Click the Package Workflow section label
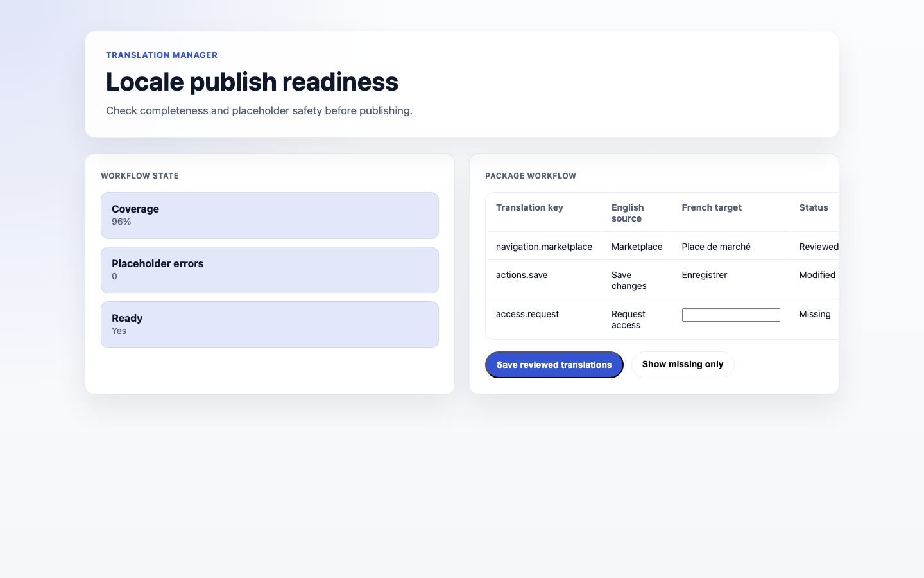 (x=531, y=175)
